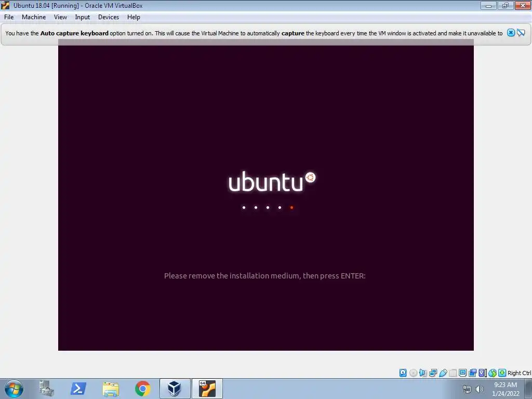Click the keyboard capture arrow icon
Viewport: 532px width, 399px height.
click(x=502, y=373)
